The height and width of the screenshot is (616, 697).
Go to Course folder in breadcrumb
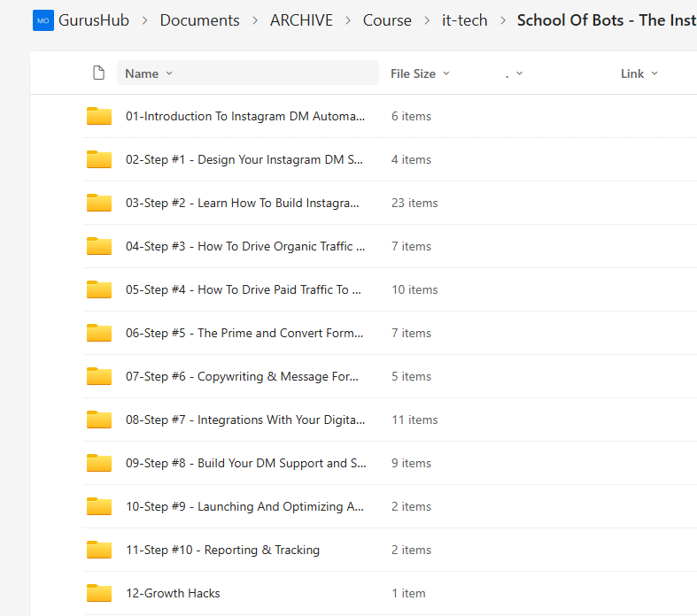[x=387, y=20]
